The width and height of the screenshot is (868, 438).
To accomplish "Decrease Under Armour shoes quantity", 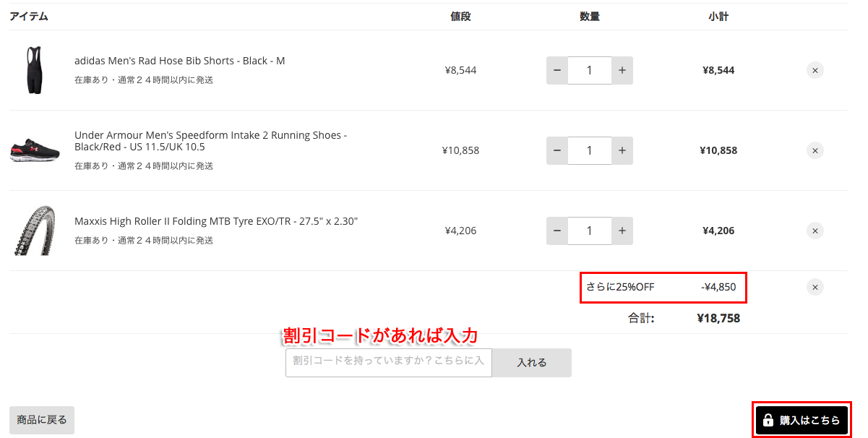I will point(557,150).
